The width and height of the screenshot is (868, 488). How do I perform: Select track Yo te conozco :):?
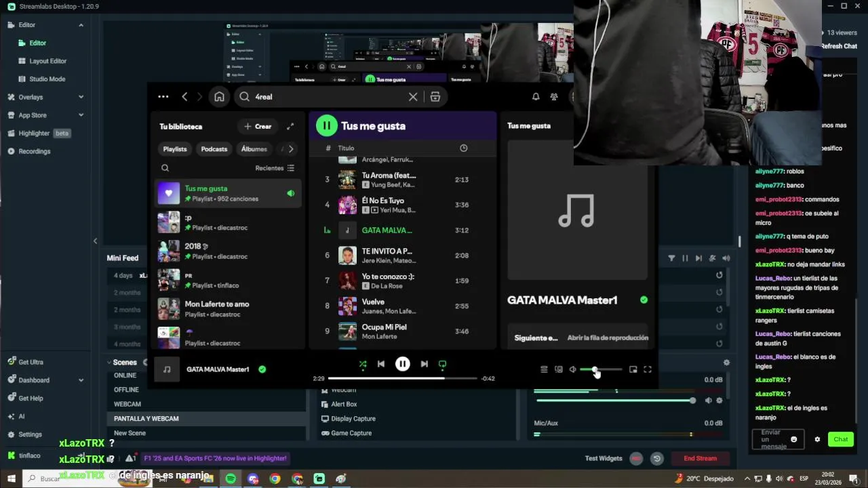coord(403,281)
